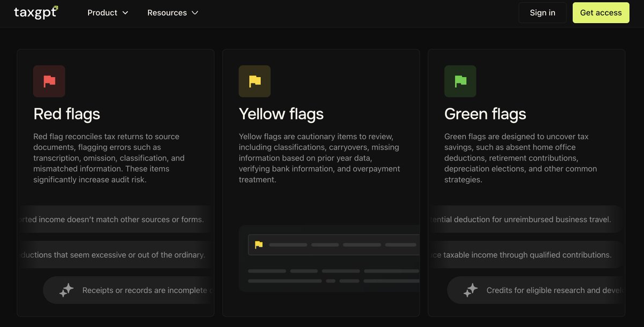This screenshot has width=644, height=327.
Task: Click the yellow flags placeholder document preview
Action: coord(329,258)
